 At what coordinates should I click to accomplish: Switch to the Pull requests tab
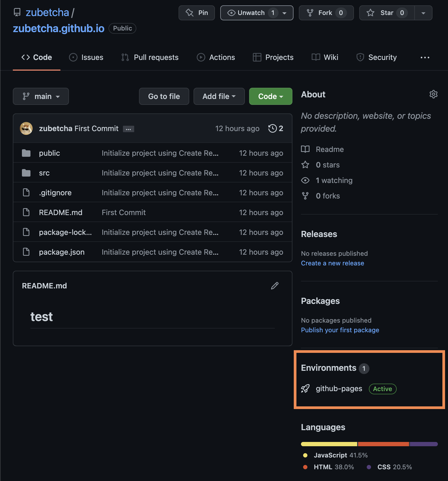pyautogui.click(x=150, y=57)
